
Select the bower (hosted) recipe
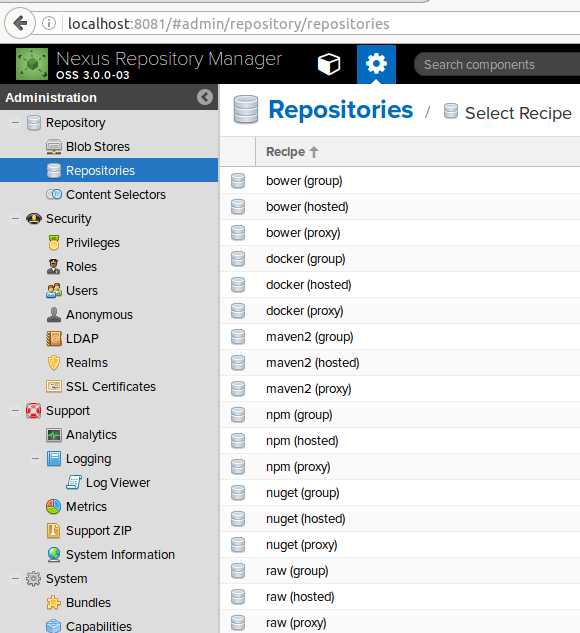coord(307,207)
